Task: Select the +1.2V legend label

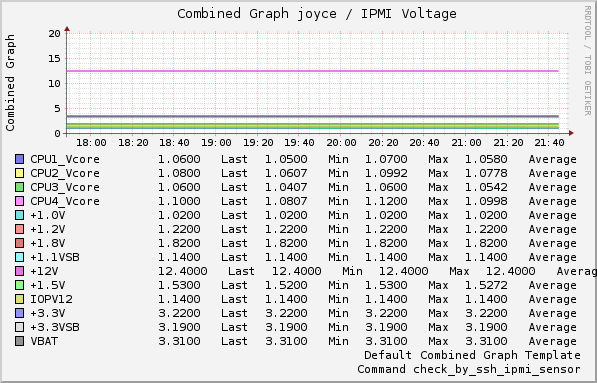Action: coord(48,229)
